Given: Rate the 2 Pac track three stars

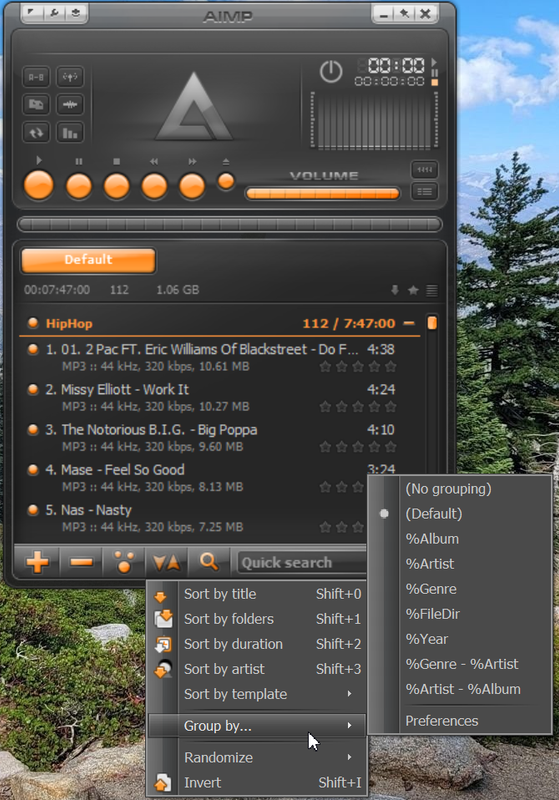Looking at the screenshot, I should click(358, 366).
